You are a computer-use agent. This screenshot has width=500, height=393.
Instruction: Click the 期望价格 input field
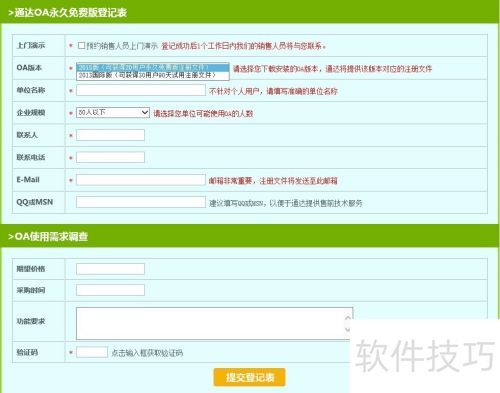click(110, 269)
